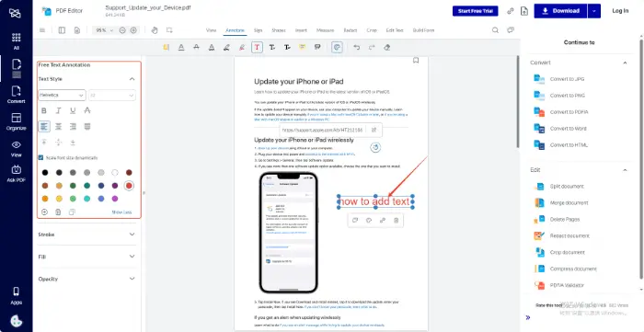The image size is (644, 332).
Task: Select the underline text annotation tool
Action: 181,47
